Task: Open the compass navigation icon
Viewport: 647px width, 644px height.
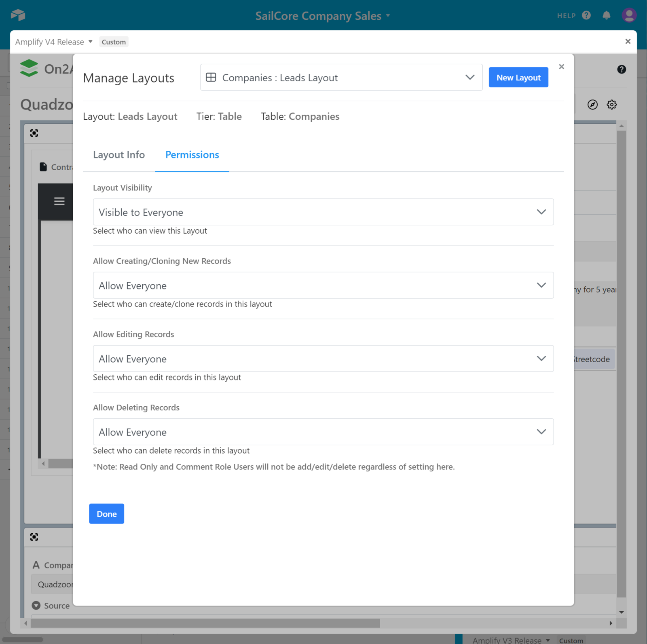Action: click(592, 105)
